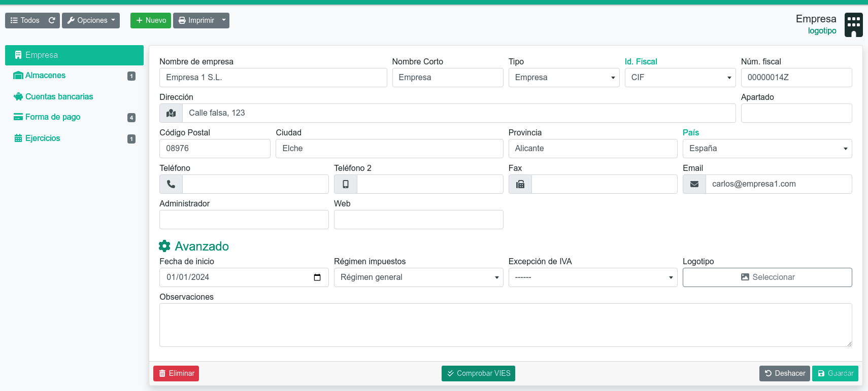Click the Ejercicios count badge
The width and height of the screenshot is (868, 391).
point(131,139)
